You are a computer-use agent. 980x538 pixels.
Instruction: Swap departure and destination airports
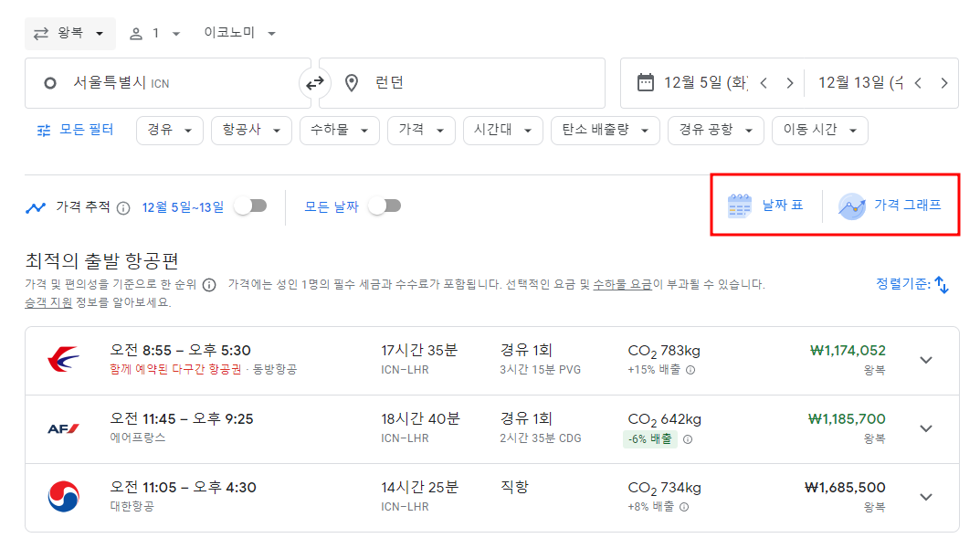coord(315,82)
